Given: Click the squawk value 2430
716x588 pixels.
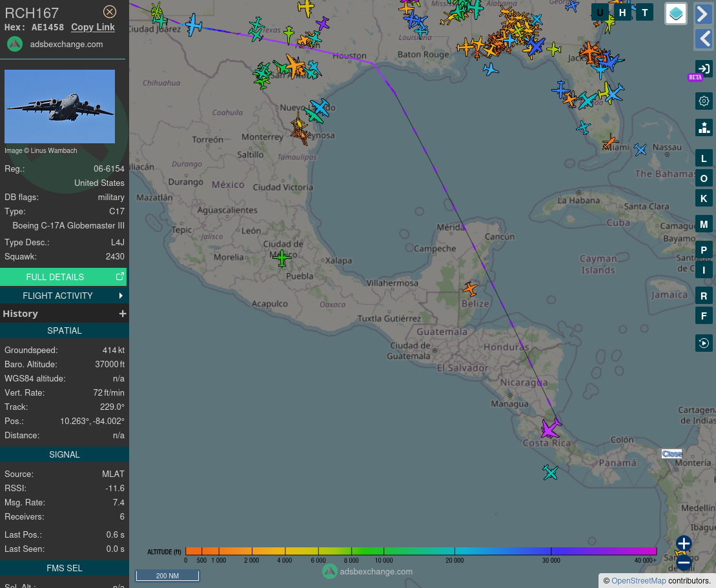Looking at the screenshot, I should [115, 257].
